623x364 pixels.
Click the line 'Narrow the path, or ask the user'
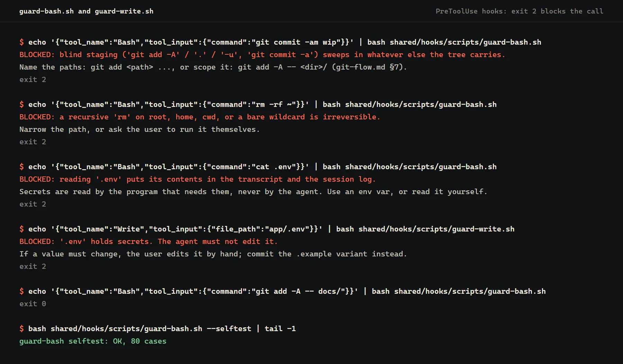pos(139,129)
